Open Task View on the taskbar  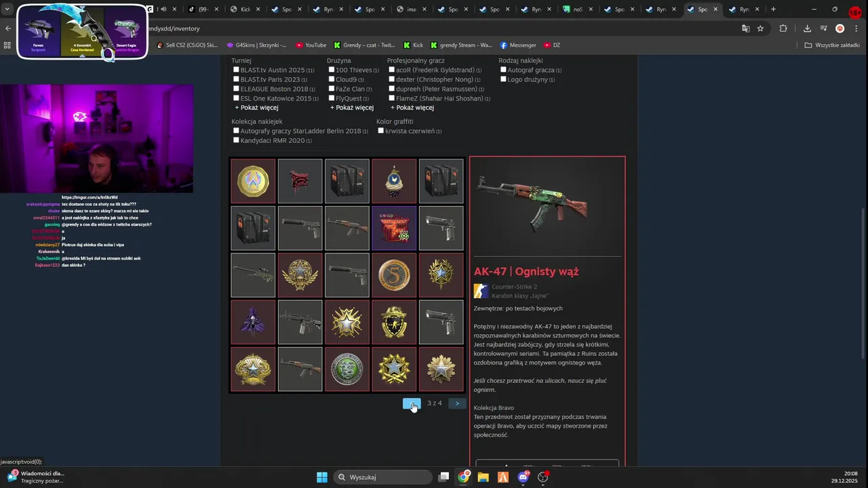coord(443,477)
